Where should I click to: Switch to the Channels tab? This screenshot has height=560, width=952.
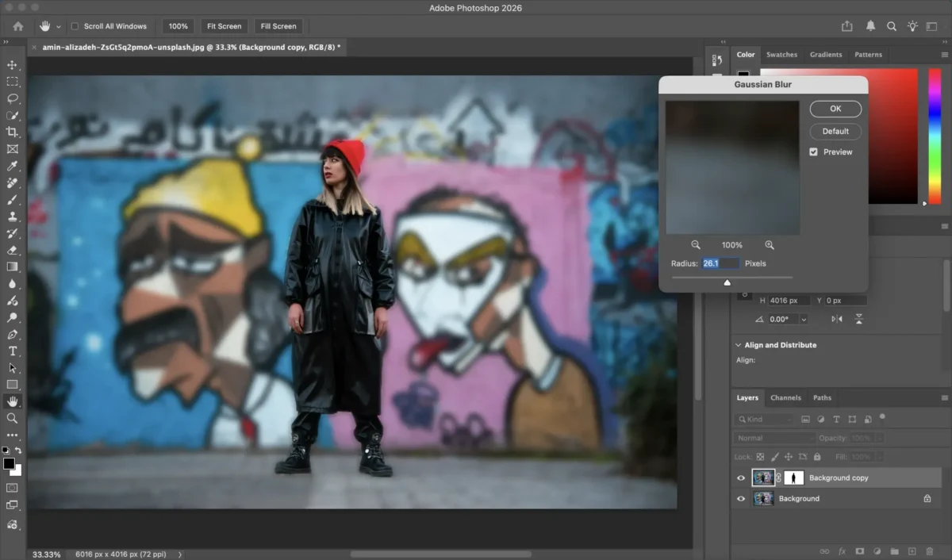785,397
